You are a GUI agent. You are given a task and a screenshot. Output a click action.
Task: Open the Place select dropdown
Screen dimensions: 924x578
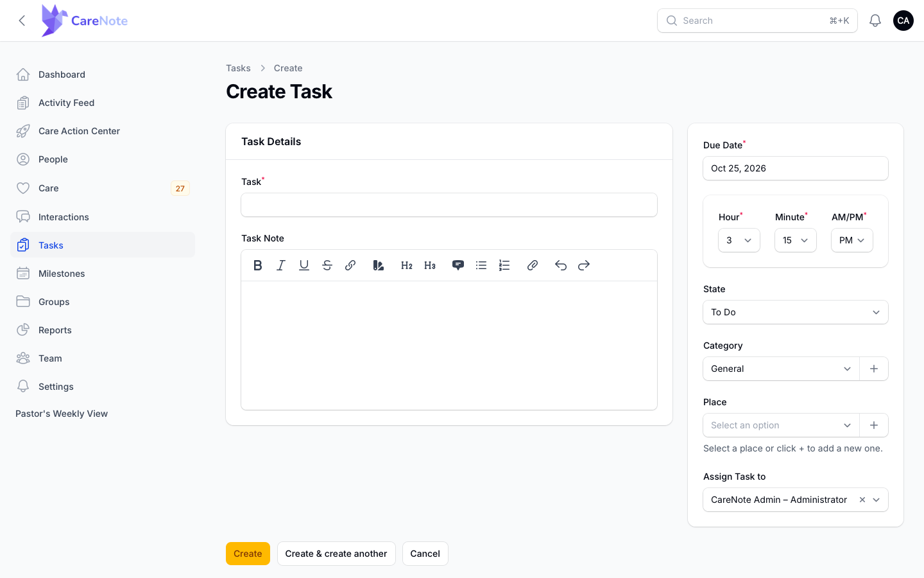[x=782, y=425]
